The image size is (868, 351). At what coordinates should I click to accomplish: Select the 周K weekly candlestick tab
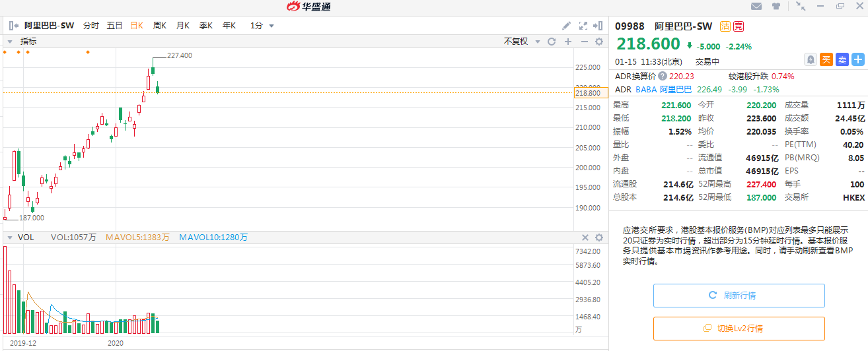click(x=160, y=26)
